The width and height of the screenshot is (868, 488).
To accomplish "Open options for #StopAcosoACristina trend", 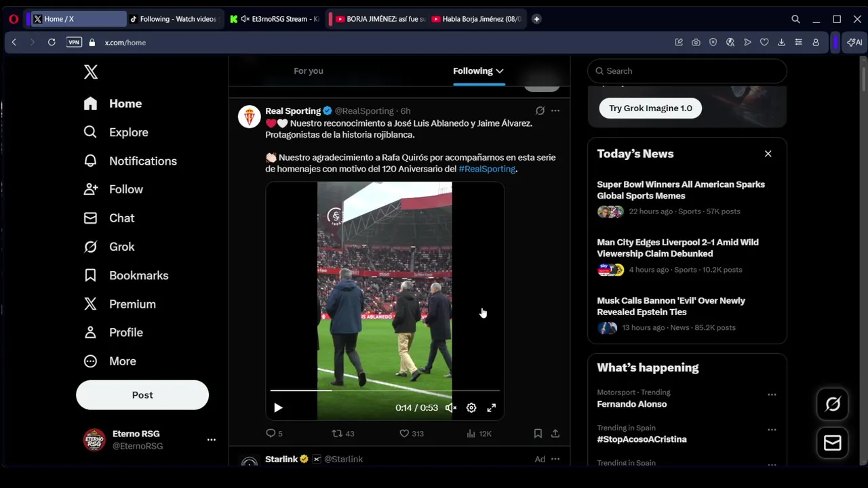I will coord(772,430).
